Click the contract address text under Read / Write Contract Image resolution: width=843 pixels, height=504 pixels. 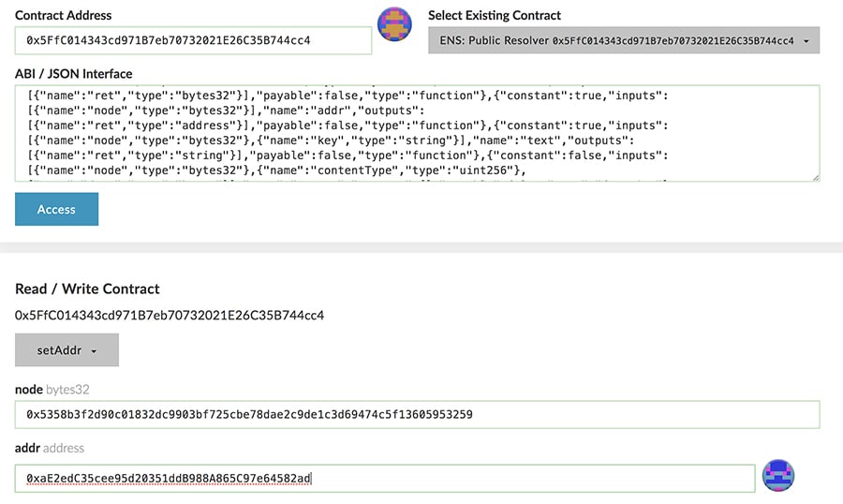(x=170, y=316)
